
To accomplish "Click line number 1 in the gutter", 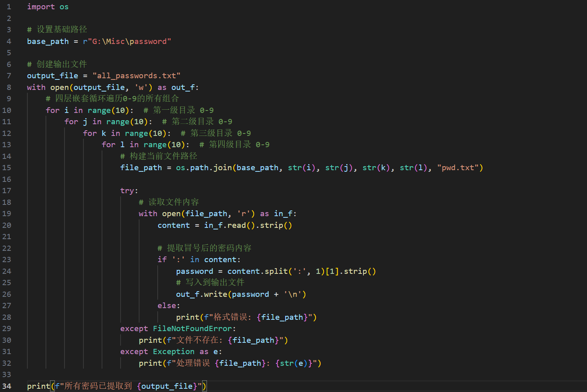I will [x=9, y=7].
